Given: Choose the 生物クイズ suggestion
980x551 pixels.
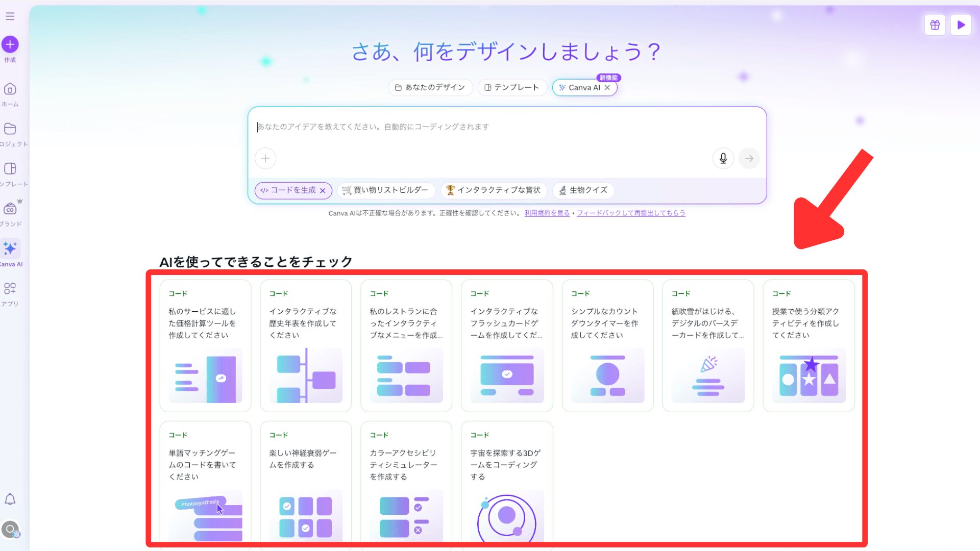Looking at the screenshot, I should pyautogui.click(x=583, y=190).
